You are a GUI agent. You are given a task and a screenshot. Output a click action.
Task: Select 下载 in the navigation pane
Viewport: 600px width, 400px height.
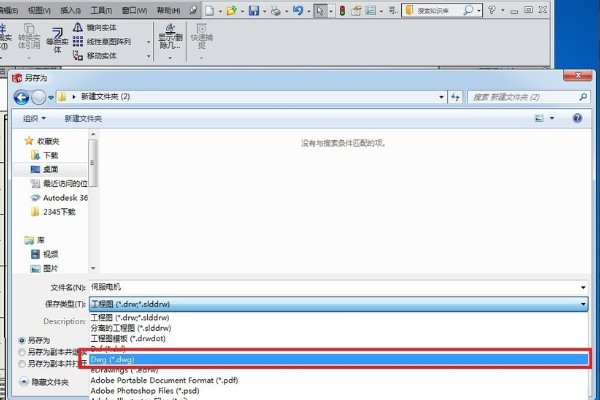tap(45, 155)
